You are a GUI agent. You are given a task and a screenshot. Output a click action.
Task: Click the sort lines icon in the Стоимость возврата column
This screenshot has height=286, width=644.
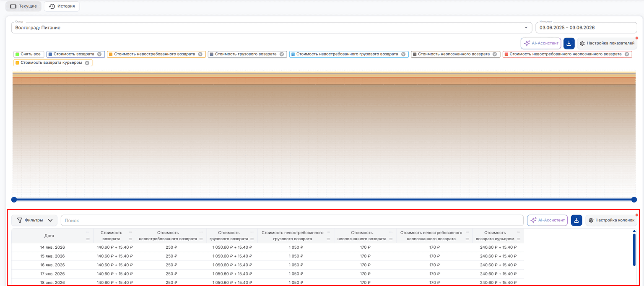point(130,239)
